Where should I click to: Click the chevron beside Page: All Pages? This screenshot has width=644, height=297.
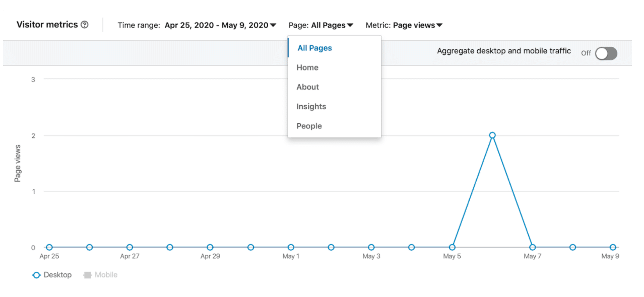coord(350,25)
